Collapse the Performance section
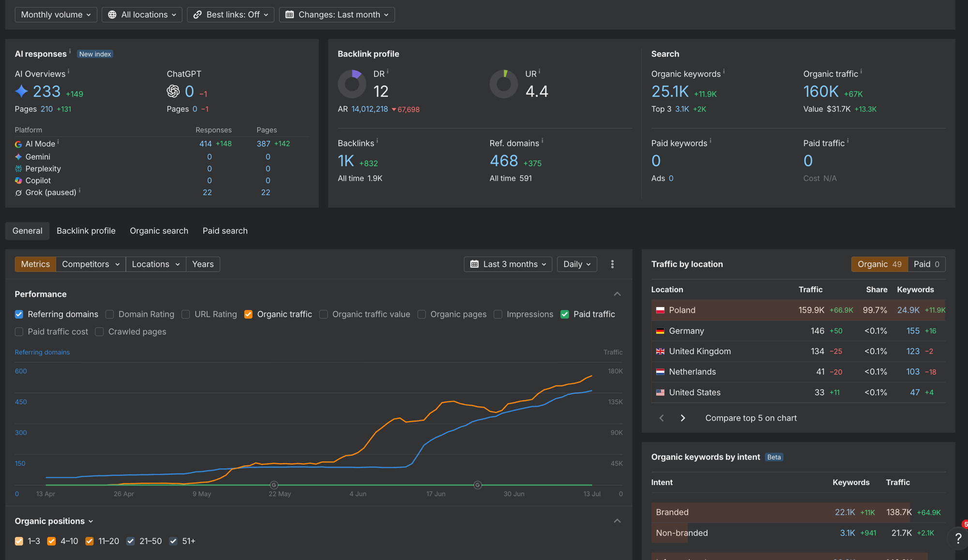This screenshot has width=968, height=560. (x=617, y=294)
